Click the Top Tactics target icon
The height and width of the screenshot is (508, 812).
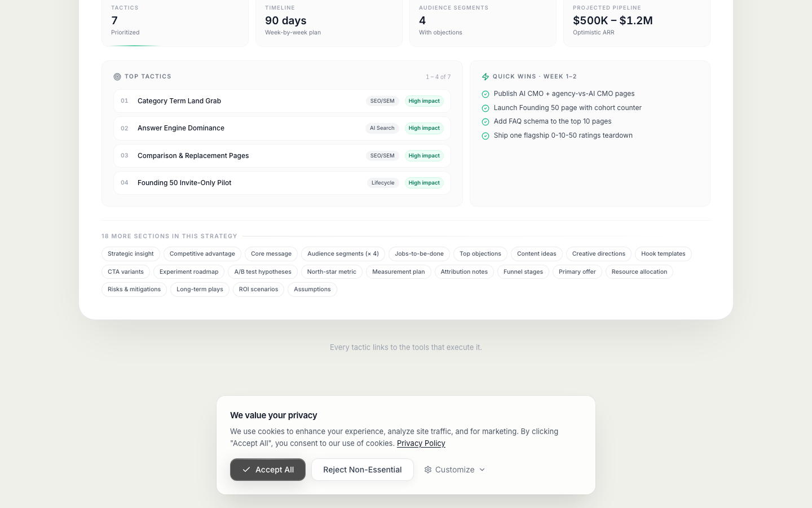117,77
